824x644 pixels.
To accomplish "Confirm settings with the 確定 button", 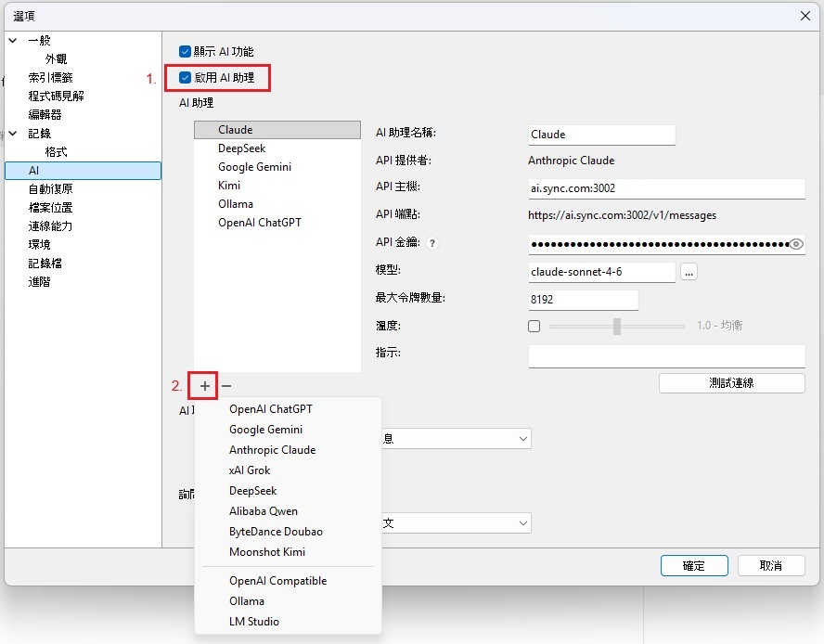I will (694, 566).
